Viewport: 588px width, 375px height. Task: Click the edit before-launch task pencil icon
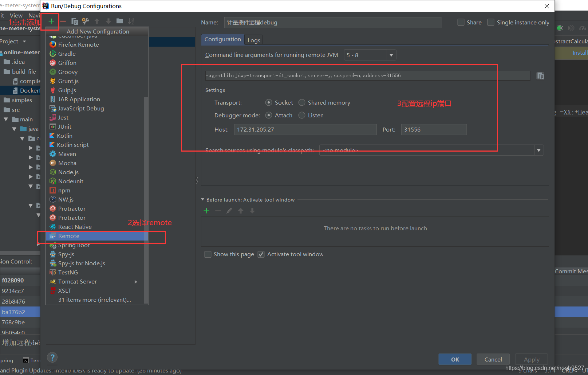229,211
